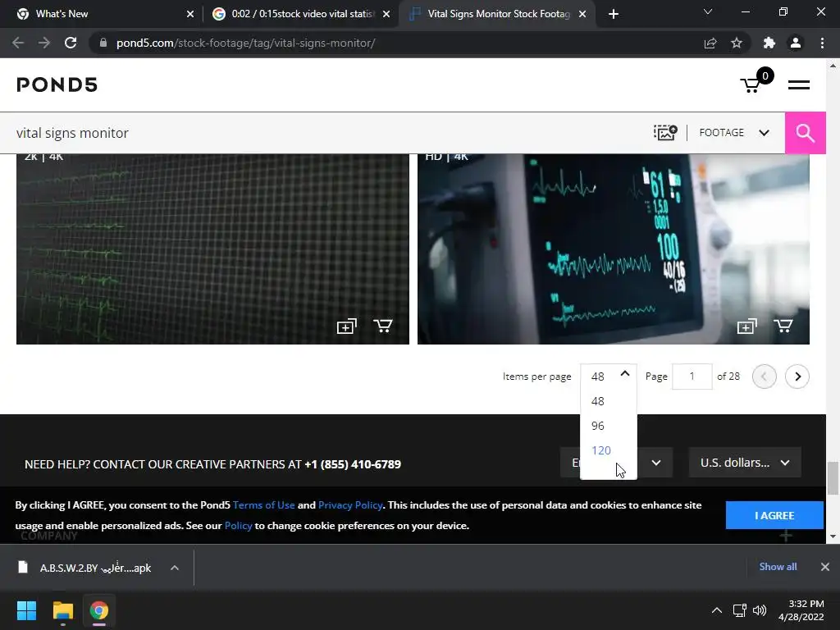The width and height of the screenshot is (840, 630).
Task: Click the page number input field
Action: [x=692, y=377]
